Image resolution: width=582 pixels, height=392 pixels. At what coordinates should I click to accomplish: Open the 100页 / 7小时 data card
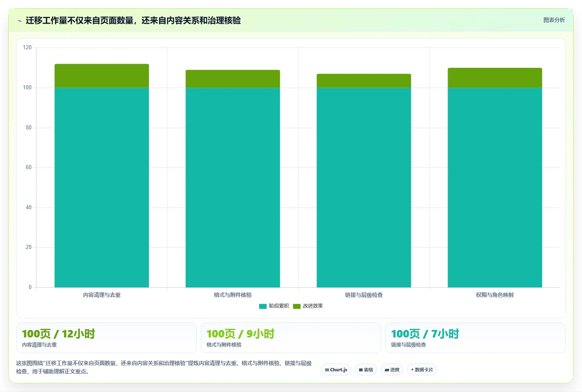(x=475, y=338)
